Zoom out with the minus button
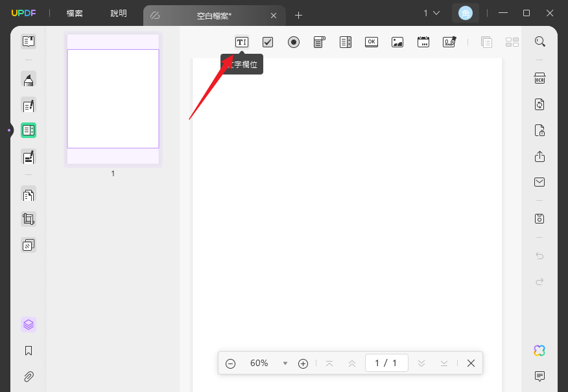Viewport: 568px width, 392px height. coord(231,363)
